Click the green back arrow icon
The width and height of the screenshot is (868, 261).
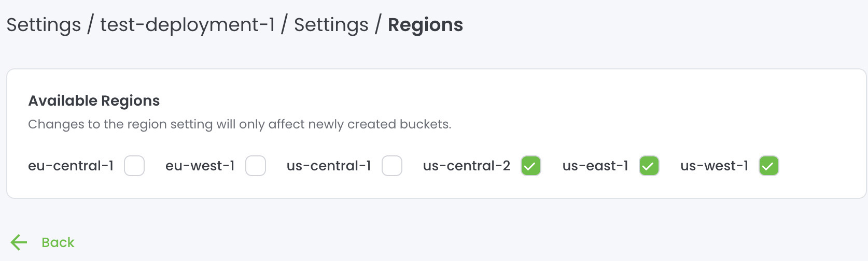pyautogui.click(x=19, y=242)
